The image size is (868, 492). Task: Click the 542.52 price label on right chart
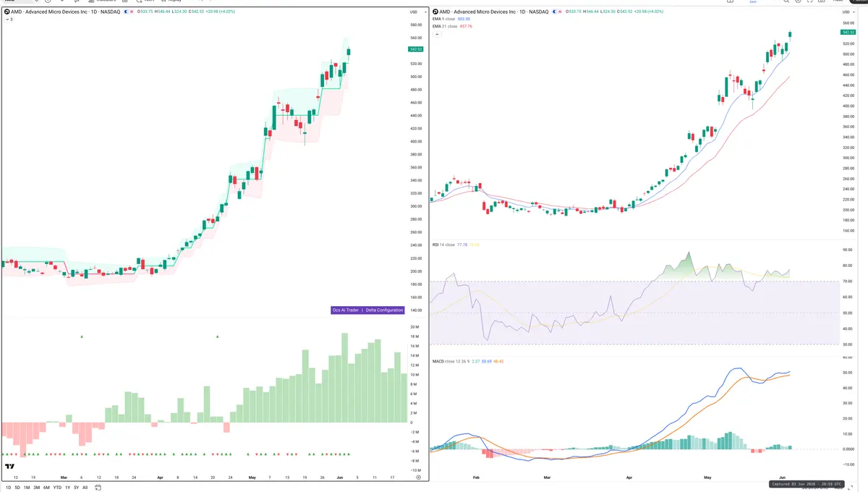[x=848, y=33]
